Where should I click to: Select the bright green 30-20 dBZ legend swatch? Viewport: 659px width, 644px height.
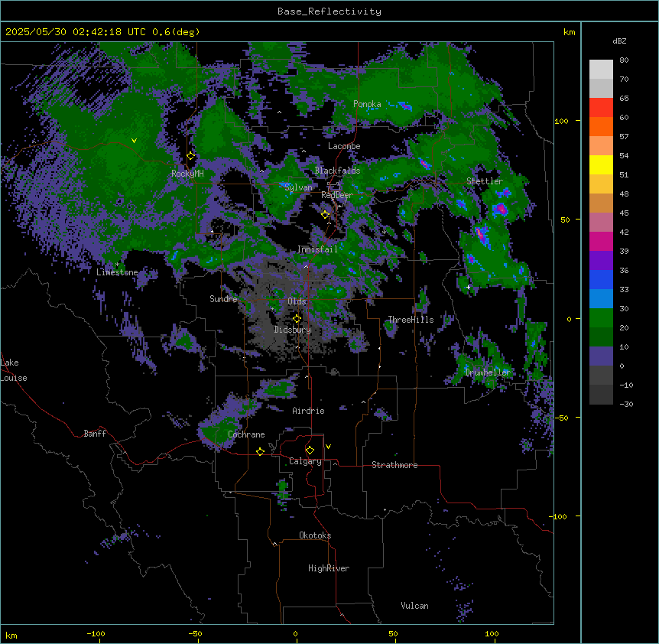(x=601, y=318)
